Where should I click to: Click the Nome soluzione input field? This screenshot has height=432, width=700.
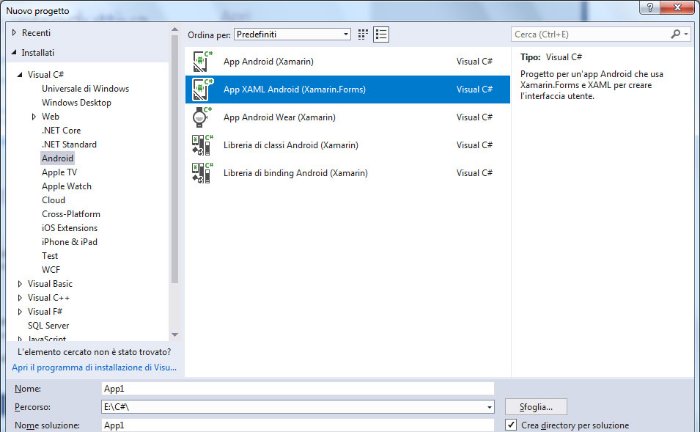298,425
